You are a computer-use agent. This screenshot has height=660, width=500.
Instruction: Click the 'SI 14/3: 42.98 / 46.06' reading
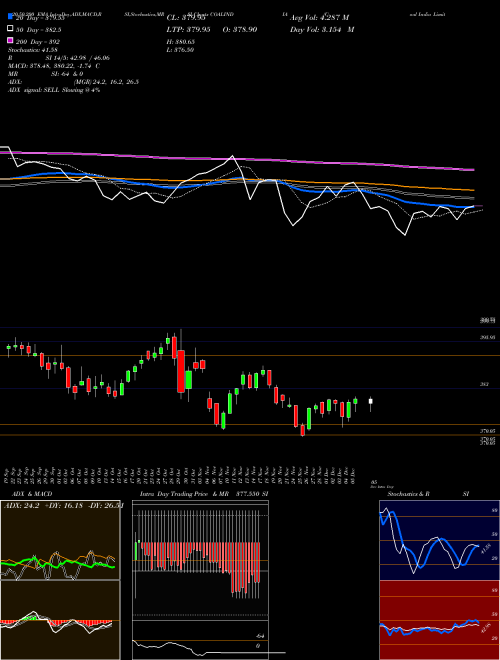tap(78, 58)
